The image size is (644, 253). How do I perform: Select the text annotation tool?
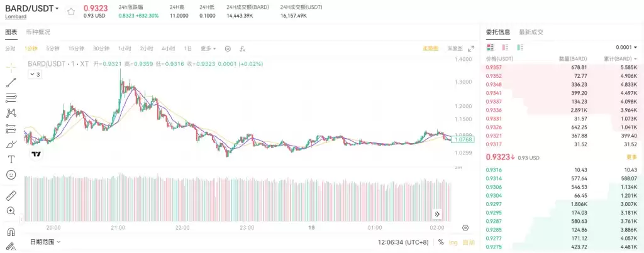[x=11, y=159]
